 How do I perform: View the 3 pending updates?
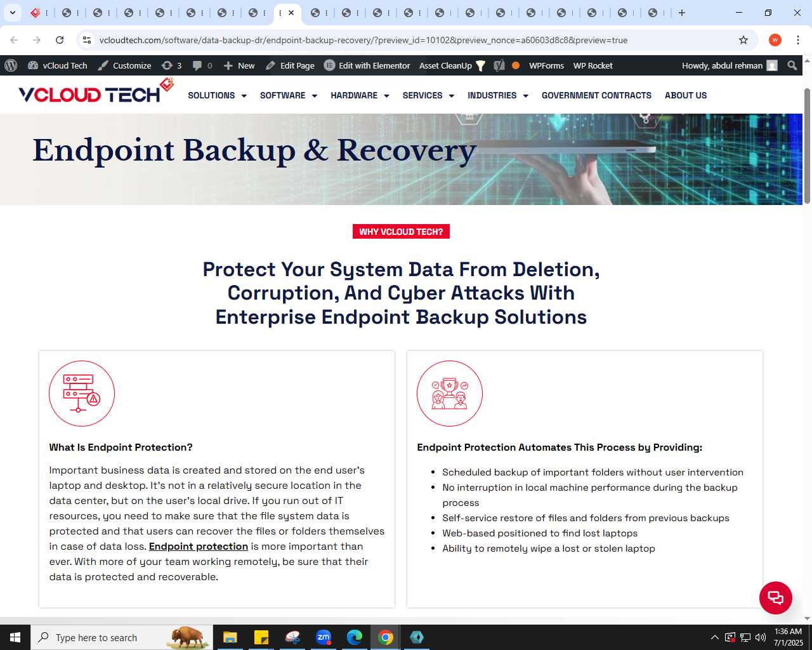171,65
